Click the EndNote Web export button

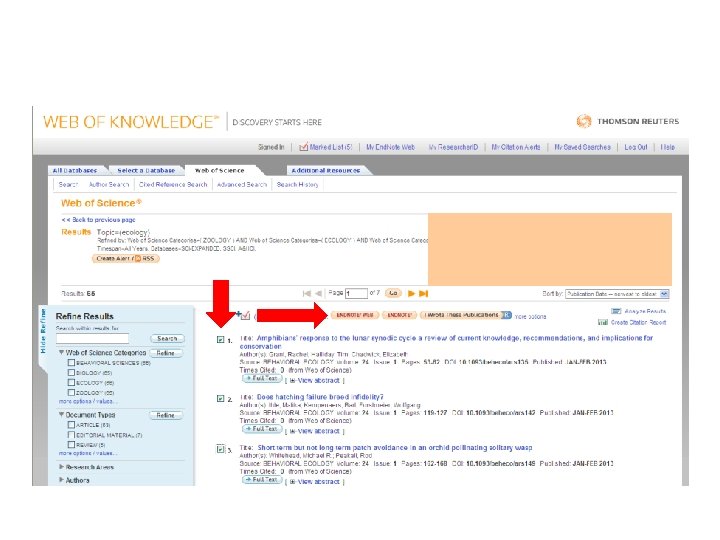click(x=354, y=315)
